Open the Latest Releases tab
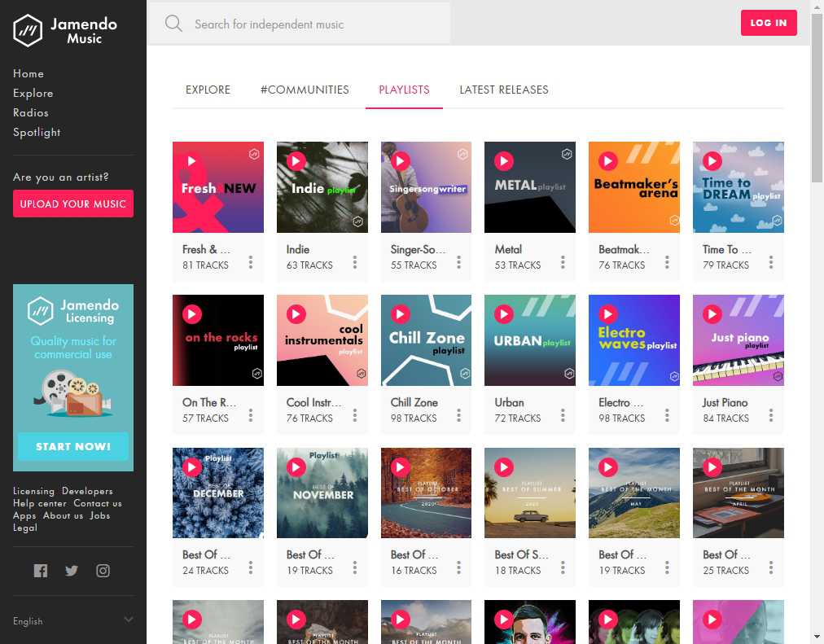824x644 pixels. 504,90
